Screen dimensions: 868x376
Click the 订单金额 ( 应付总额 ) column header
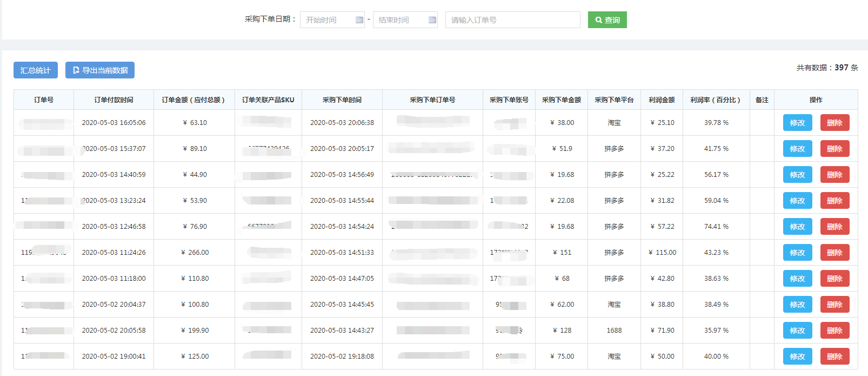coord(195,100)
